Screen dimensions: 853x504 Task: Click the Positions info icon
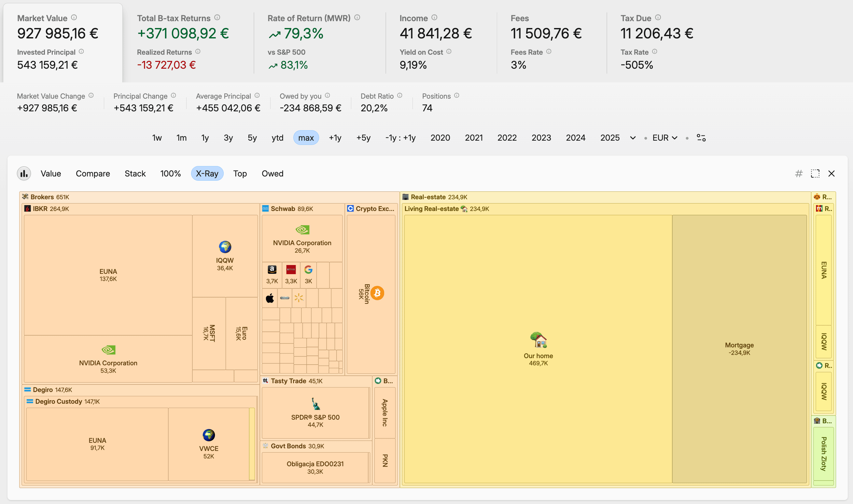pyautogui.click(x=457, y=95)
